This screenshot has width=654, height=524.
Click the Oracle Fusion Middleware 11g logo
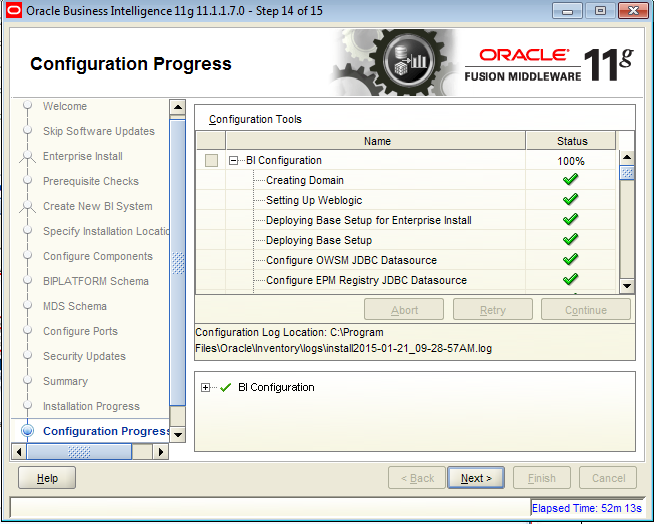click(x=549, y=65)
